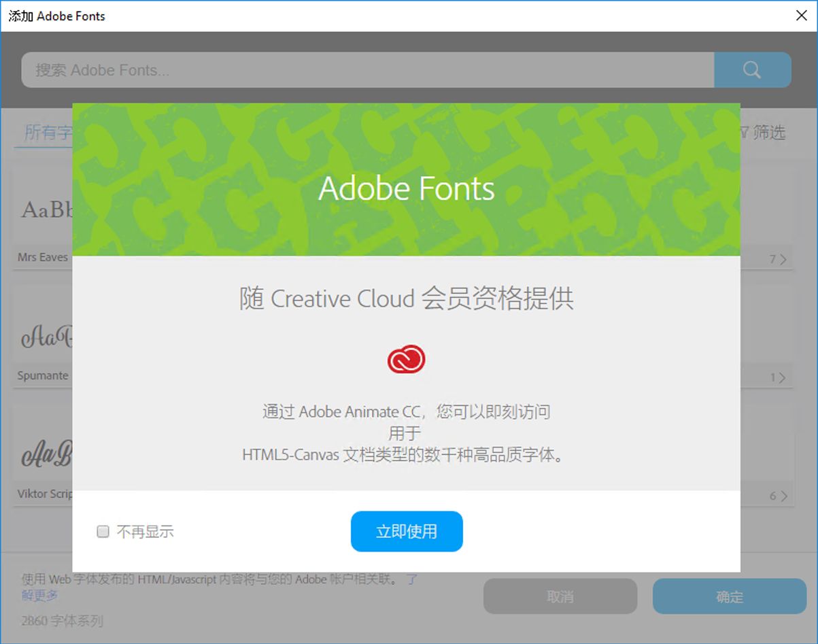The width and height of the screenshot is (818, 644).
Task: Confirm with the 确定 button
Action: [728, 596]
